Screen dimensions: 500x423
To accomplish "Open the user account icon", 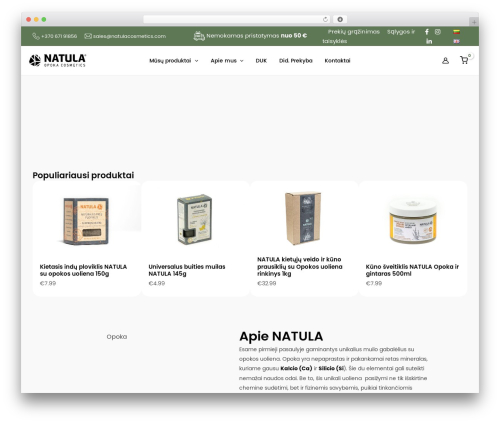I will click(x=445, y=61).
